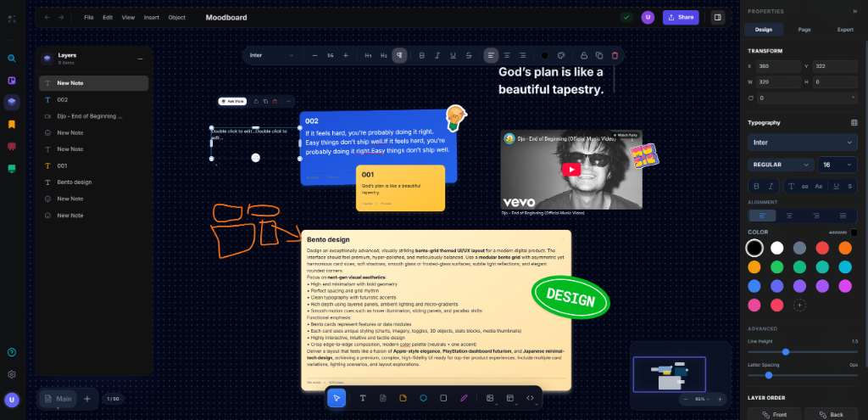Image resolution: width=868 pixels, height=420 pixels.
Task: Toggle bold in floating text toolbar
Action: pyautogui.click(x=422, y=55)
